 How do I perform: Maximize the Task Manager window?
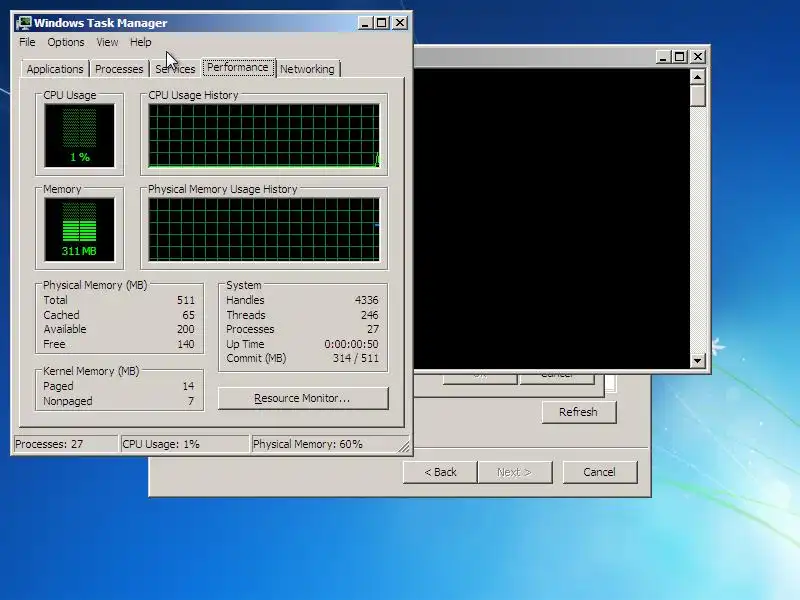[382, 23]
